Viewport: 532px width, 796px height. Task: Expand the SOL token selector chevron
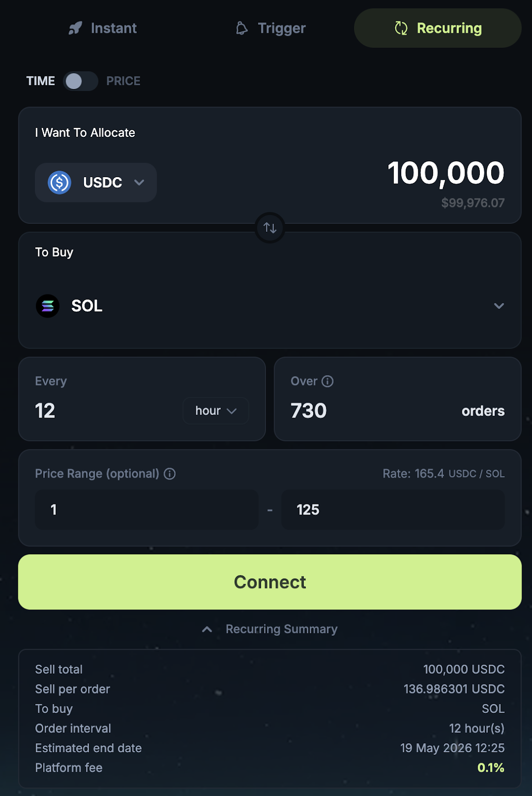[x=499, y=306]
